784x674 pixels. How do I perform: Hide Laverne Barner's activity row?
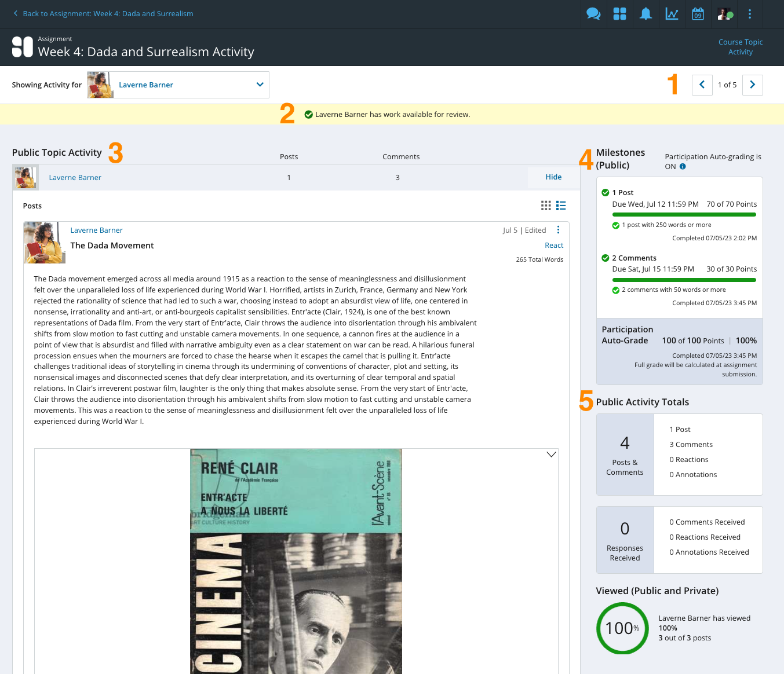pyautogui.click(x=553, y=177)
